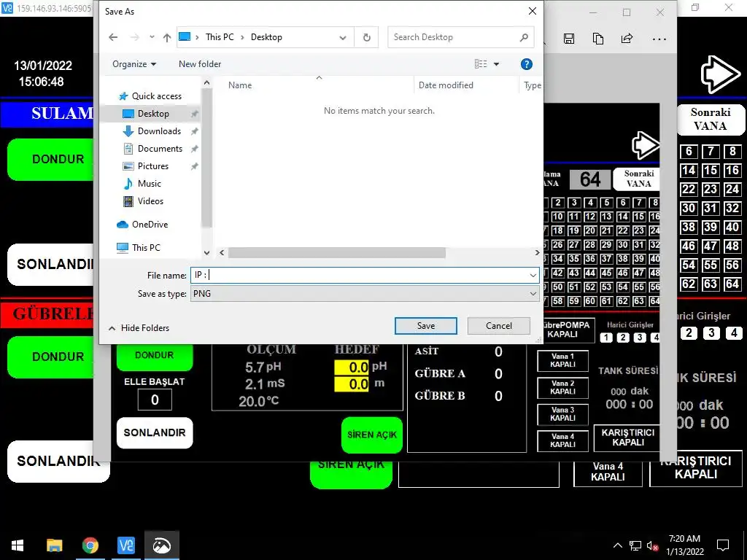This screenshot has width=747, height=560.
Task: Click navigation pane scroll down arrow
Action: click(206, 253)
